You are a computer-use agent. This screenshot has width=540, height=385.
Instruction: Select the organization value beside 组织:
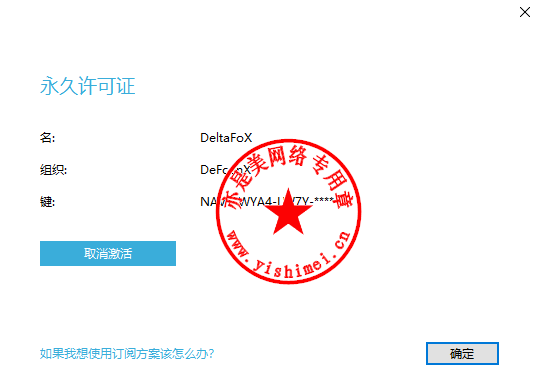tap(226, 170)
